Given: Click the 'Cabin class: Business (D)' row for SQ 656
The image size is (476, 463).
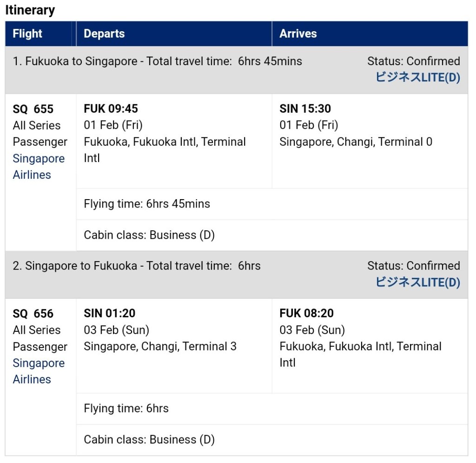Looking at the screenshot, I should point(149,440).
